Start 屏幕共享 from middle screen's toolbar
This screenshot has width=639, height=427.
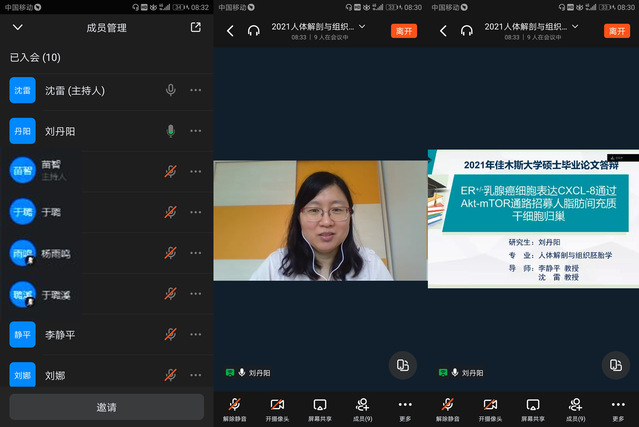(320, 408)
